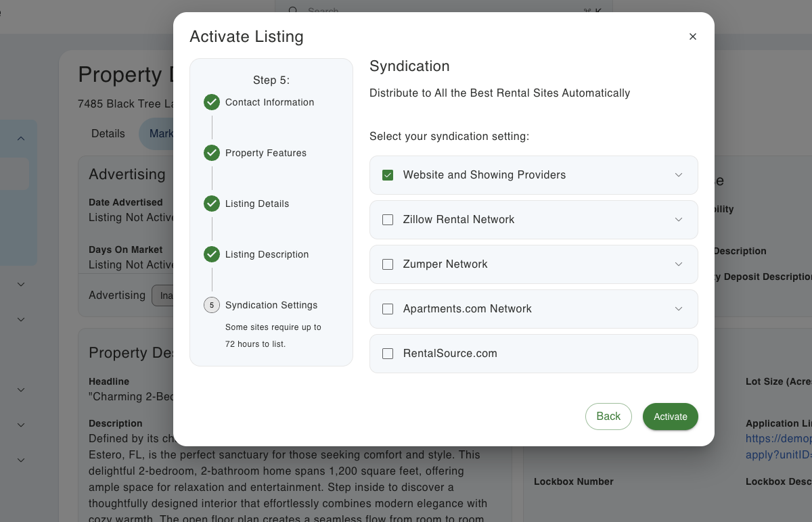
Task: Enable the Zillow Rental Network checkbox
Action: click(x=388, y=220)
